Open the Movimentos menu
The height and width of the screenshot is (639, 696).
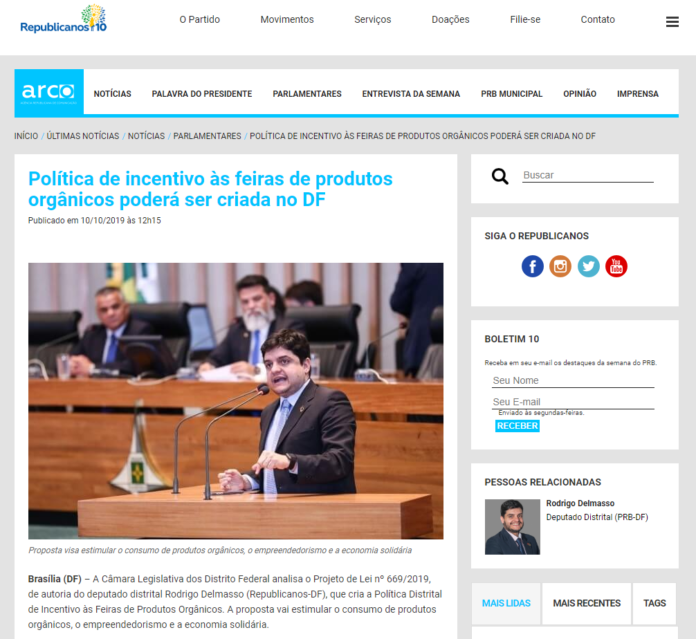(287, 20)
